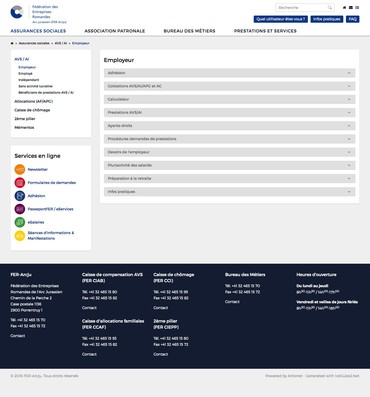Expand the Ayants-droits section
This screenshot has height=397, width=370.
point(229,126)
